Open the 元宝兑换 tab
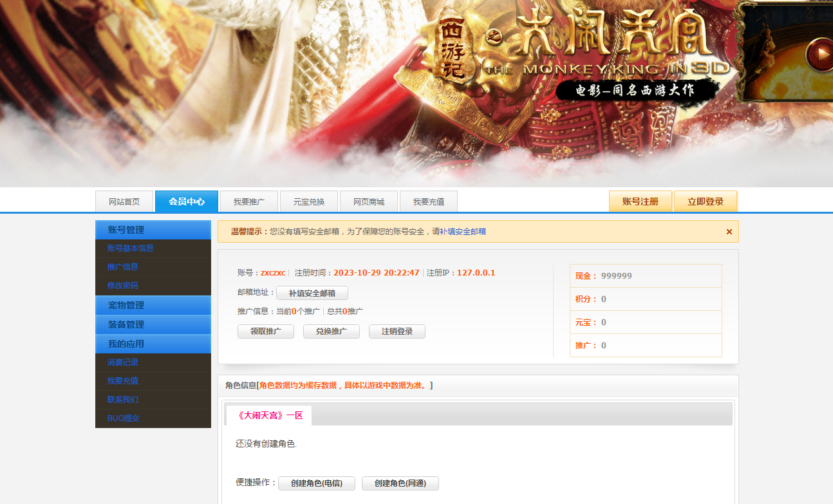The width and height of the screenshot is (833, 504). (x=309, y=201)
